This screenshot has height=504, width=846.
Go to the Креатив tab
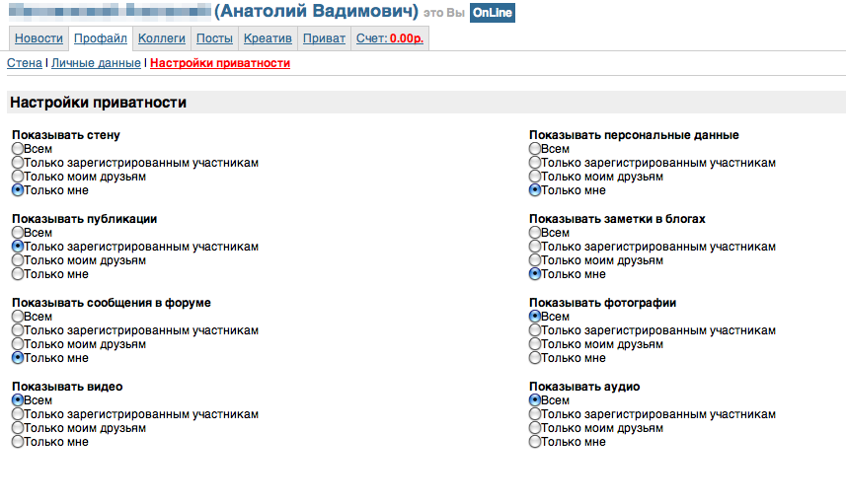click(269, 38)
